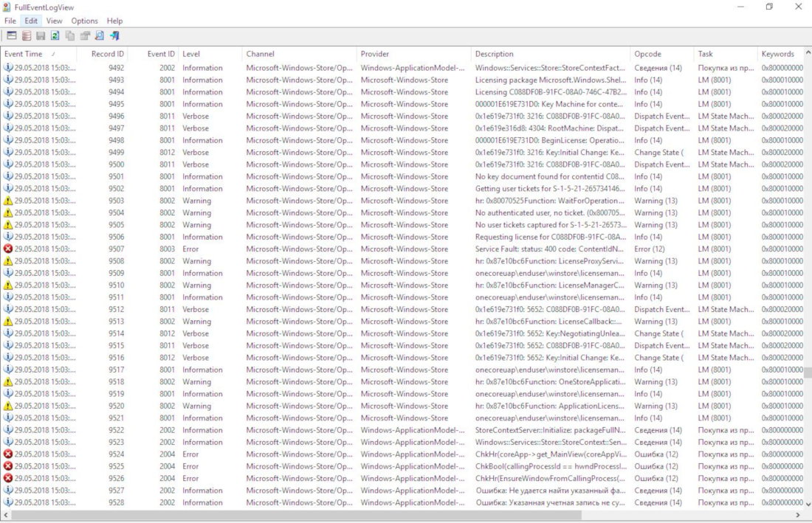
Task: Sort by the Event Time column header
Action: (x=38, y=54)
